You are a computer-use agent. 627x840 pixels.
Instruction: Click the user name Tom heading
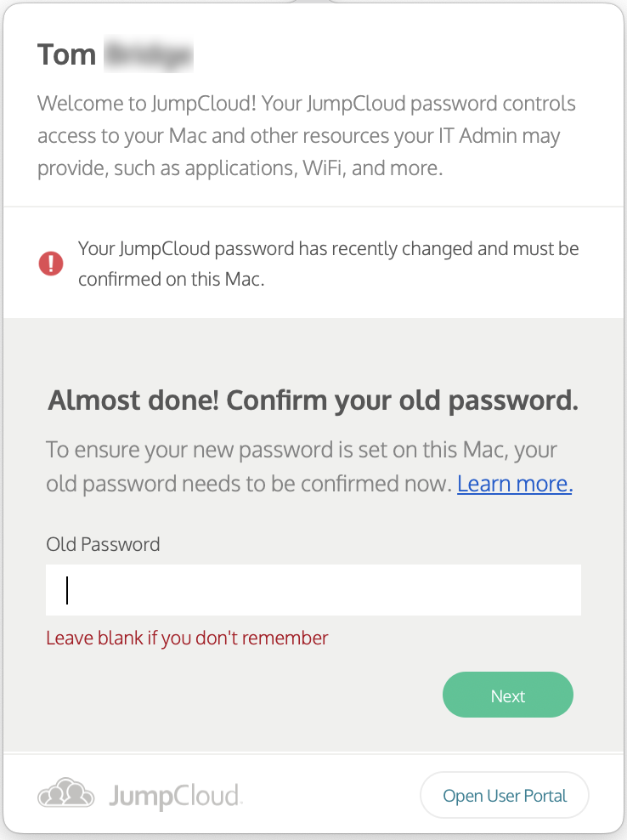click(66, 54)
